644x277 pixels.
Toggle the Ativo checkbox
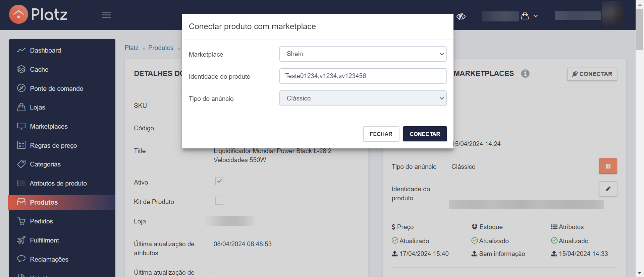[219, 181]
